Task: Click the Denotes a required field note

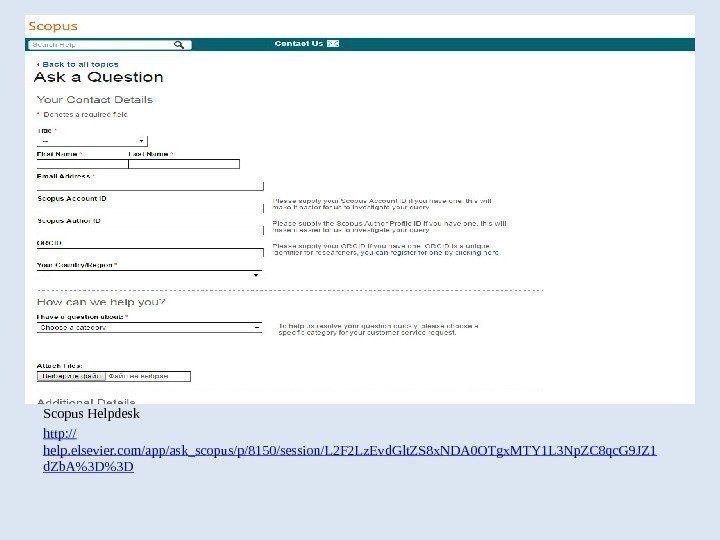Action: (x=82, y=114)
